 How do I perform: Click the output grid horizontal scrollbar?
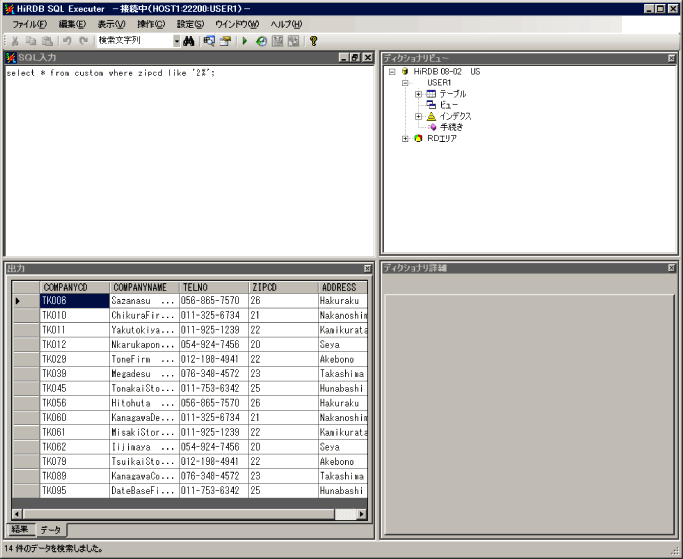pos(180,514)
